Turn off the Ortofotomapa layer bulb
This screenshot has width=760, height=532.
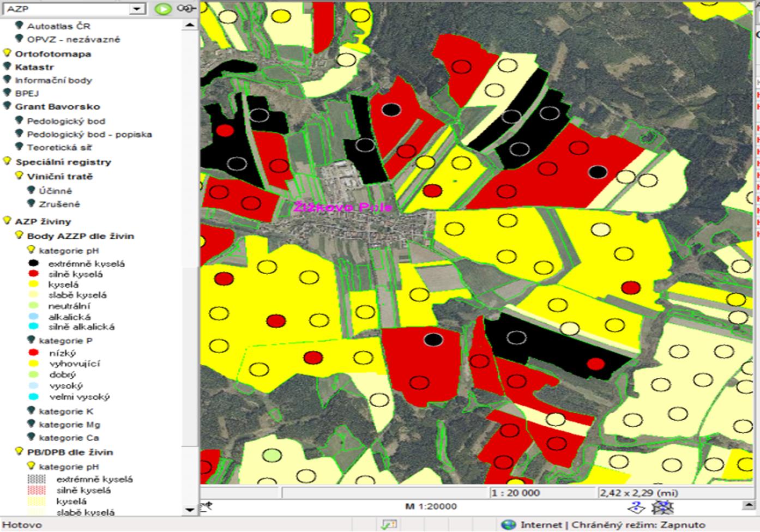coord(7,53)
